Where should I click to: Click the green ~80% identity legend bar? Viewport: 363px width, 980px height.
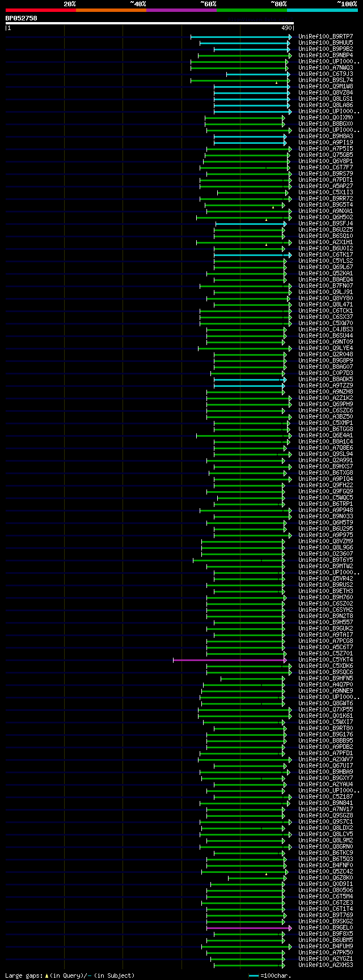coord(251,10)
